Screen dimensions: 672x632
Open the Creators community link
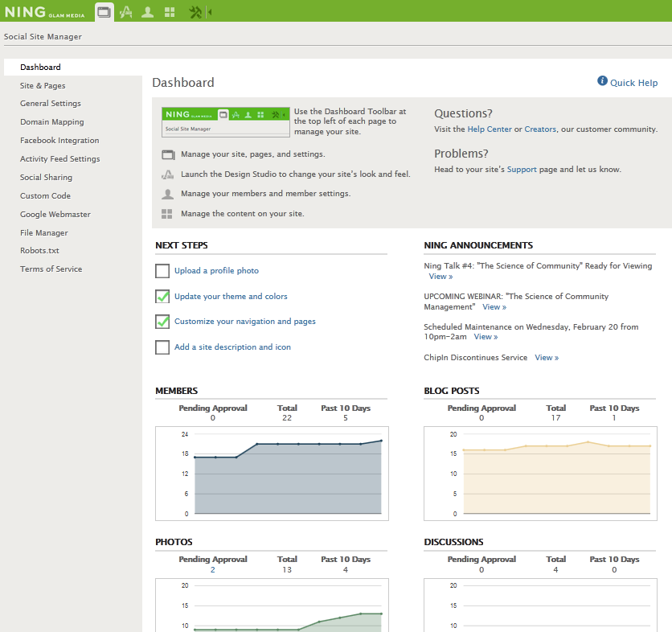pos(540,129)
